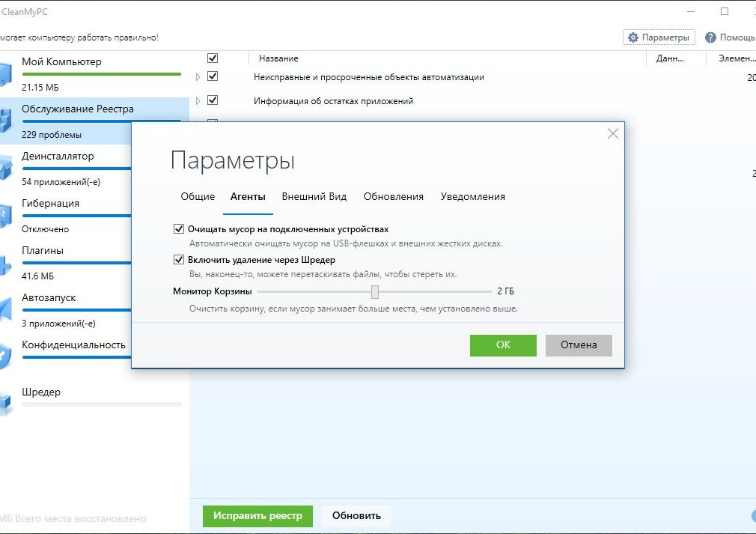Click the 2 ГБ slider value

tap(505, 291)
